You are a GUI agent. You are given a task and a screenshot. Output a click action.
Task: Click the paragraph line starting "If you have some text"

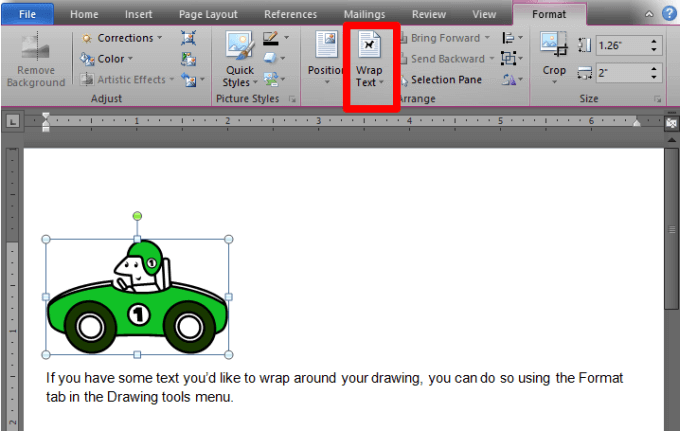(334, 378)
